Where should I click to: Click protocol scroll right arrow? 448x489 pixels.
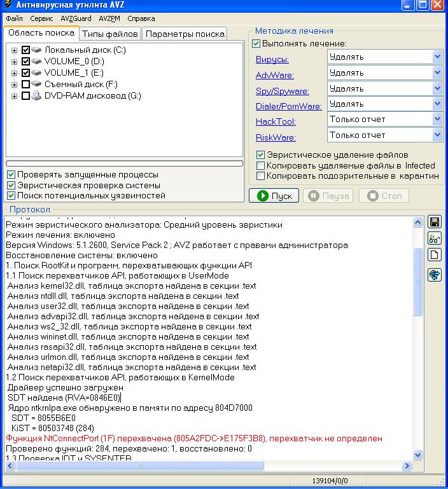coord(407,466)
